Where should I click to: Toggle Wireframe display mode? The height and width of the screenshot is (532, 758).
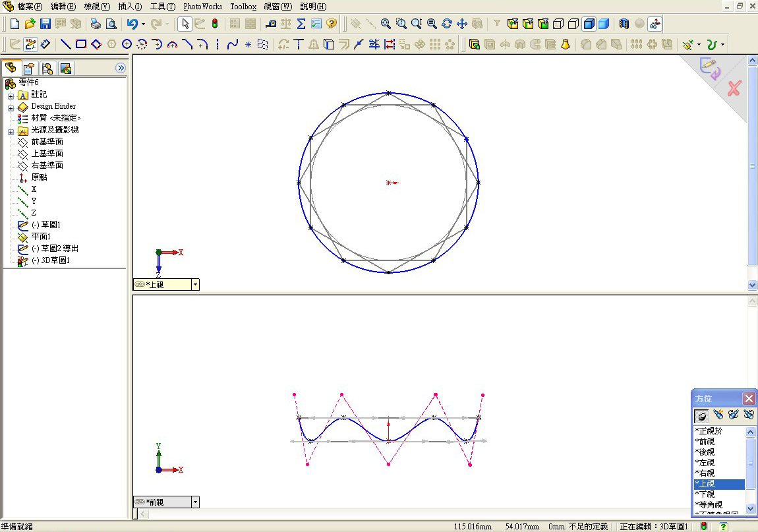559,24
